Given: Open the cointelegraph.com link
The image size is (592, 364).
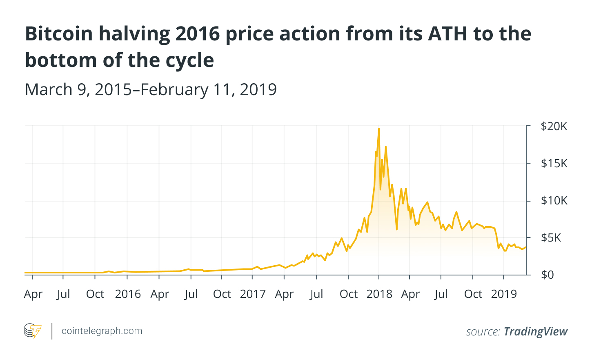Looking at the screenshot, I should point(102,331).
